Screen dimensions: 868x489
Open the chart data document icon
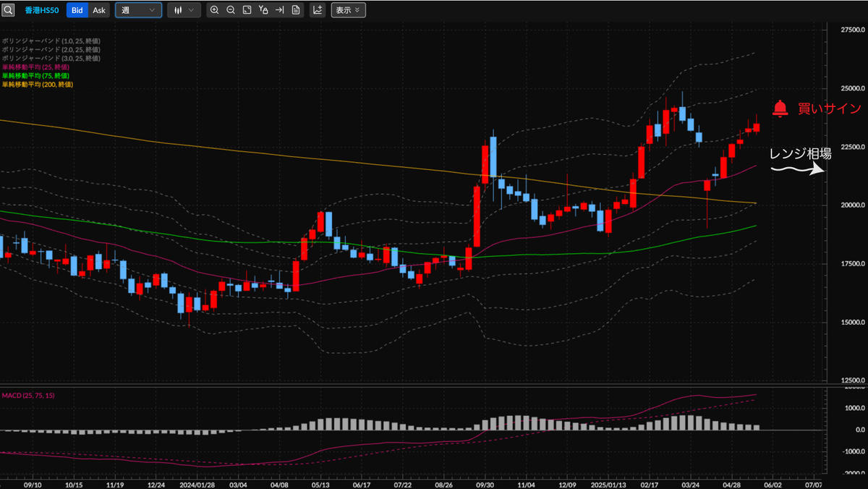pos(296,10)
